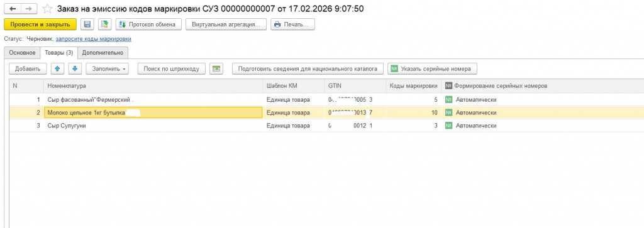Click the Добавить button
The height and width of the screenshot is (228, 644).
tap(28, 69)
